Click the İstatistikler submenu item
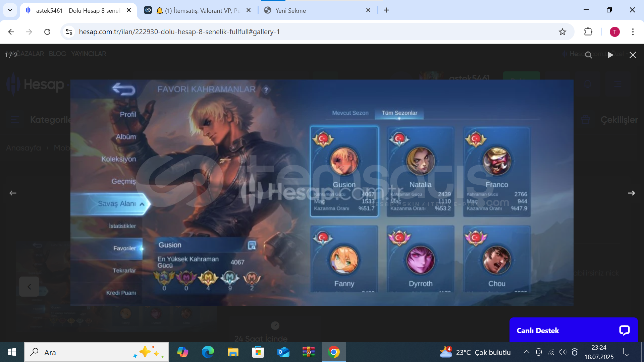The width and height of the screenshot is (644, 362). (x=122, y=226)
